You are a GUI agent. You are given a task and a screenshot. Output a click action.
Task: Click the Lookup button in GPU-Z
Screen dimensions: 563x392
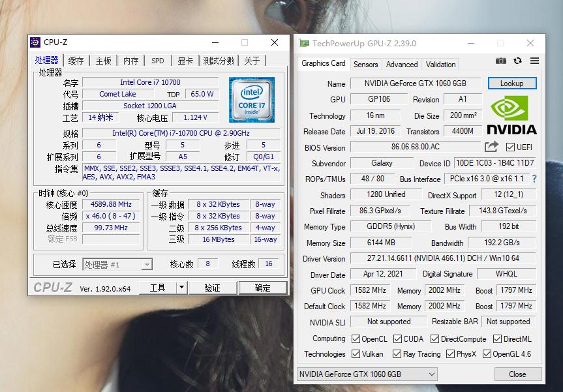(x=512, y=83)
